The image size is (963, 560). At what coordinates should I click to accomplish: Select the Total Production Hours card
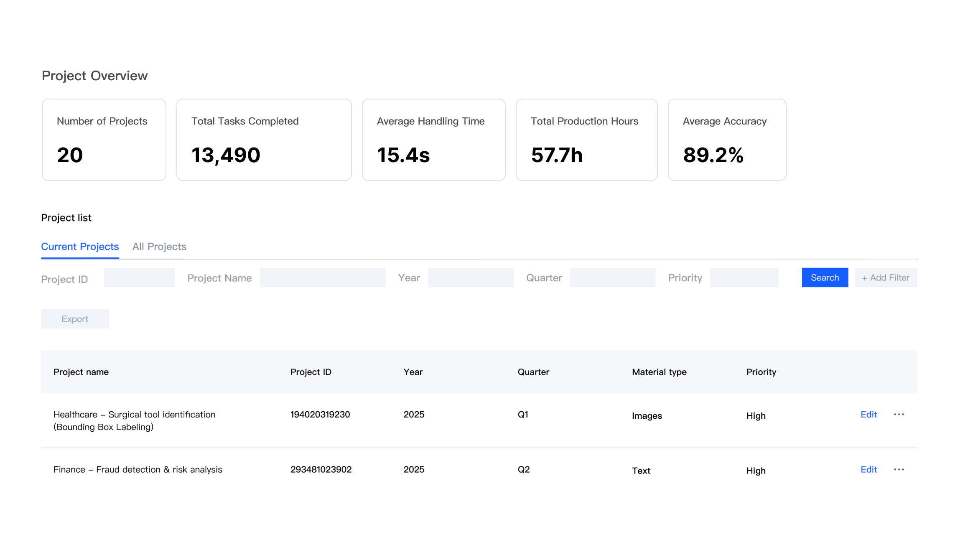586,140
